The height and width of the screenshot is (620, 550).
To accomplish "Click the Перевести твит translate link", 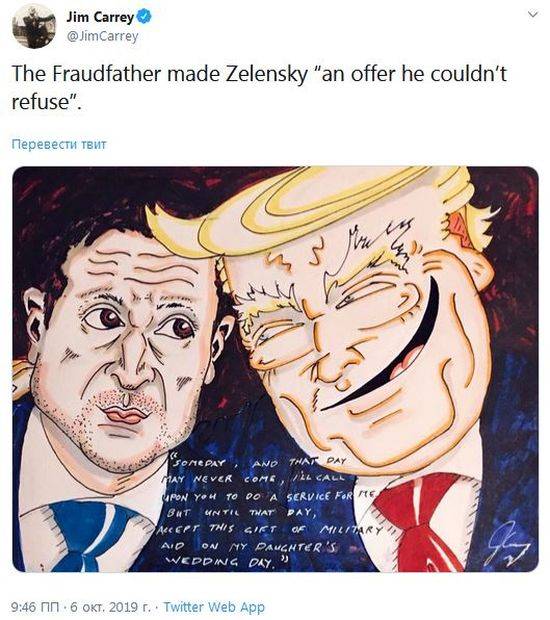I will [x=59, y=144].
